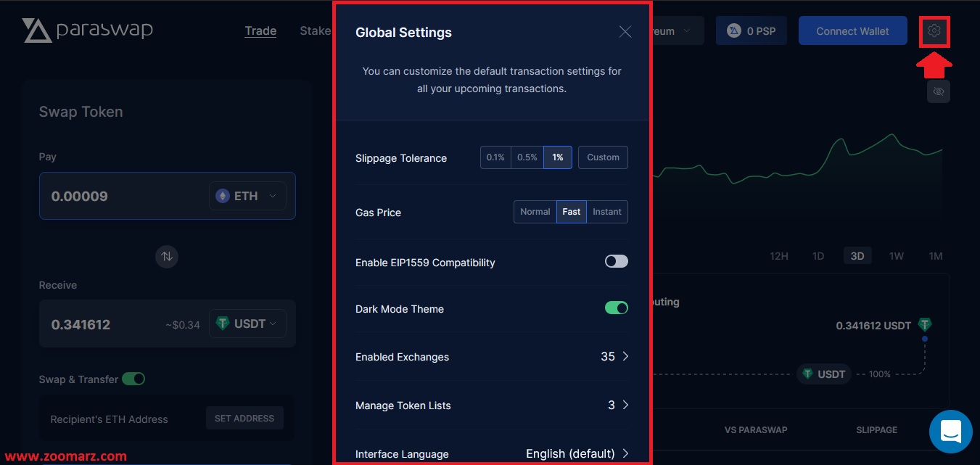Click the 100% routing label
This screenshot has width=980, height=465.
coord(879,374)
